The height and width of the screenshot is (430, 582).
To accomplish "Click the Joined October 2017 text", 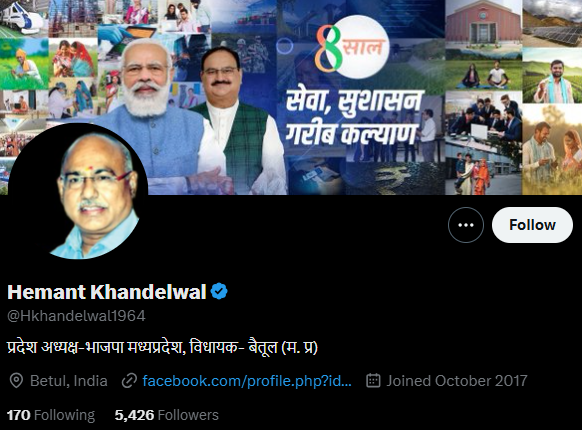I will tap(457, 381).
